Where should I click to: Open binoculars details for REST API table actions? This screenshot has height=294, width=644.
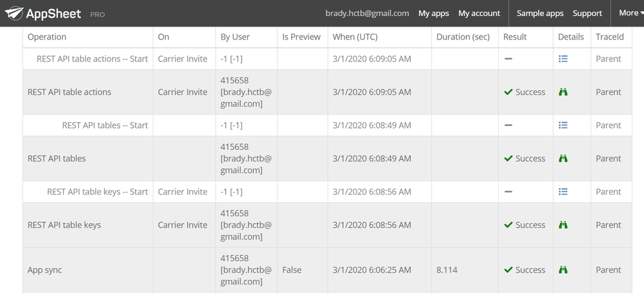(563, 92)
